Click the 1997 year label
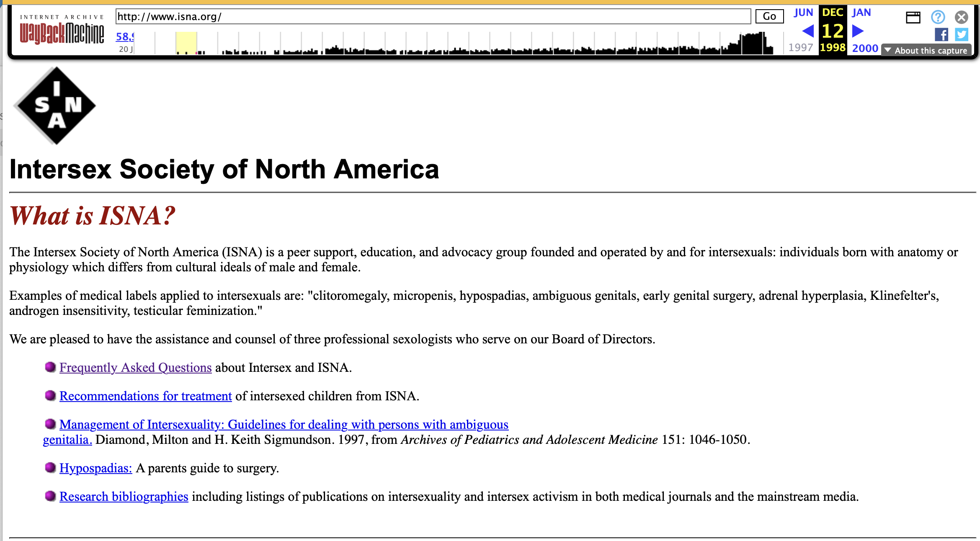The height and width of the screenshot is (541, 980). [801, 48]
